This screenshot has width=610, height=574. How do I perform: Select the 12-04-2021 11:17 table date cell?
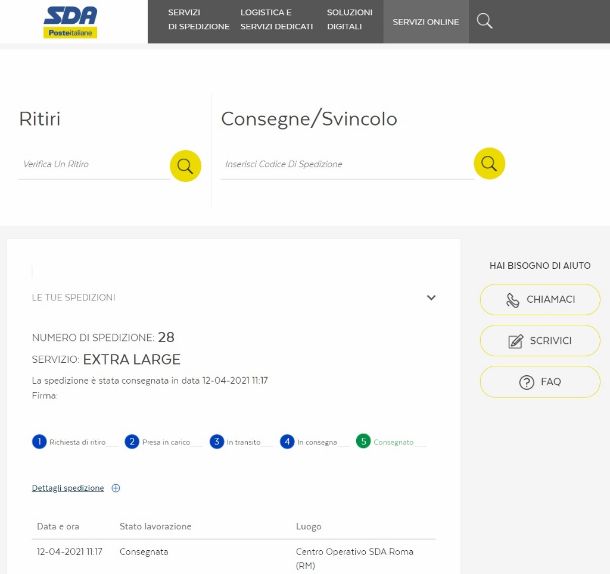(x=70, y=551)
